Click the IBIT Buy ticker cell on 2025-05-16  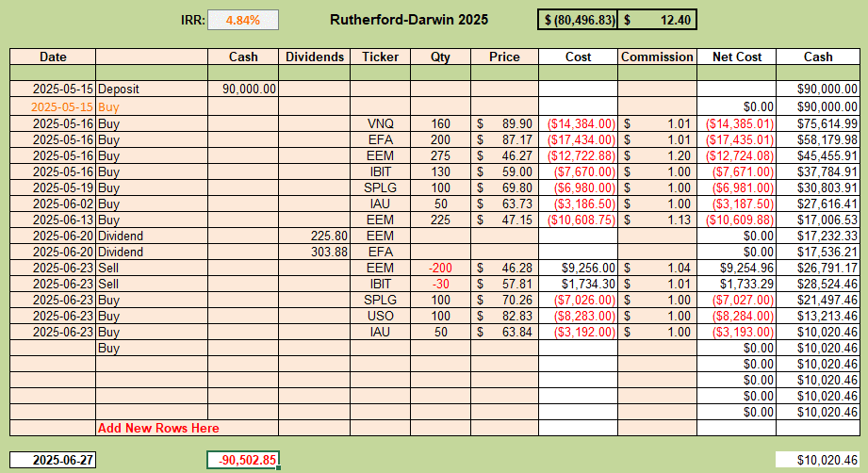[x=381, y=172]
